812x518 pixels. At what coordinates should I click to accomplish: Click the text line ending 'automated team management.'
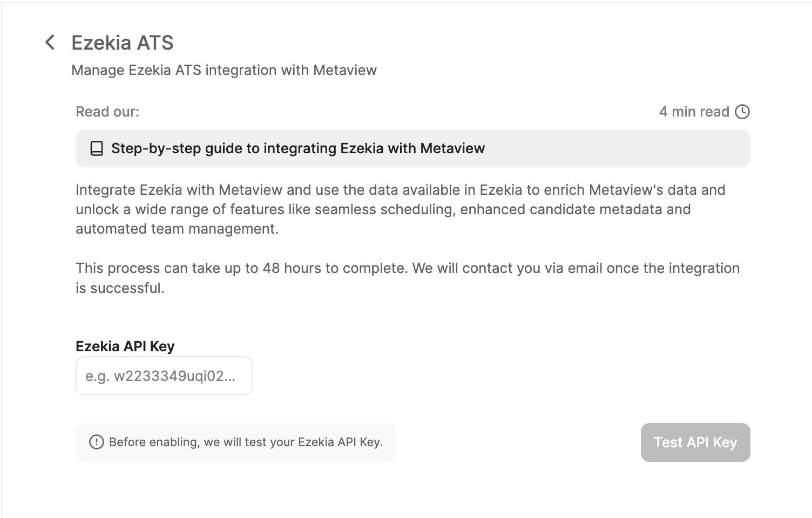point(177,229)
